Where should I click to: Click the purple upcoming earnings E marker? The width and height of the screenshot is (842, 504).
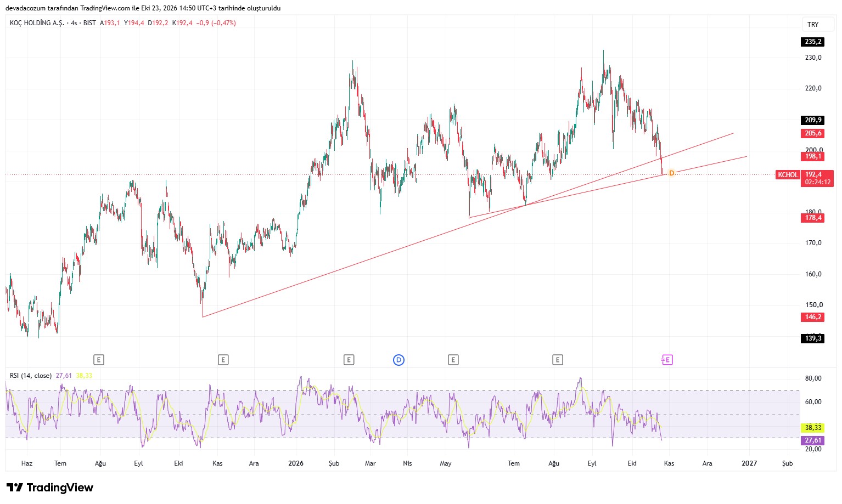pyautogui.click(x=667, y=360)
